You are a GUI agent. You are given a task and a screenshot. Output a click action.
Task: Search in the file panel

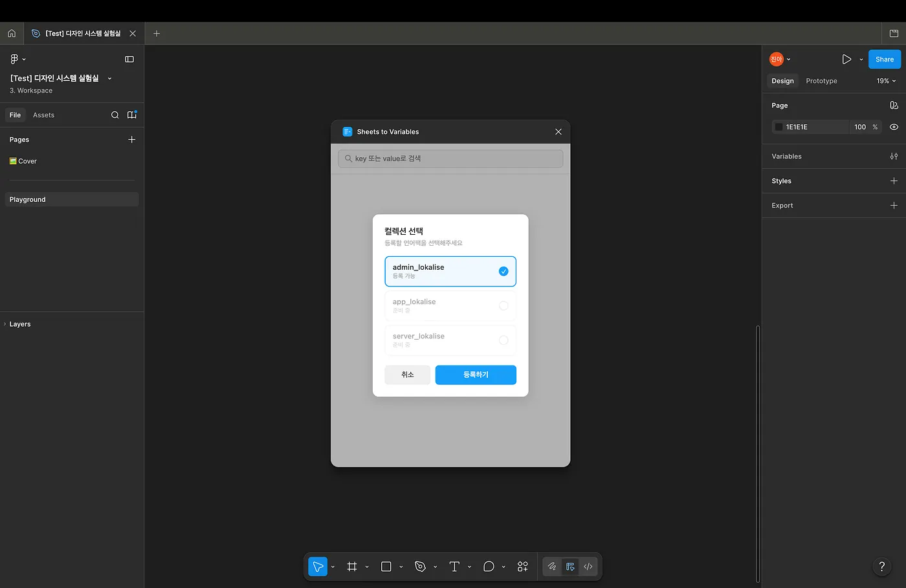pos(115,115)
